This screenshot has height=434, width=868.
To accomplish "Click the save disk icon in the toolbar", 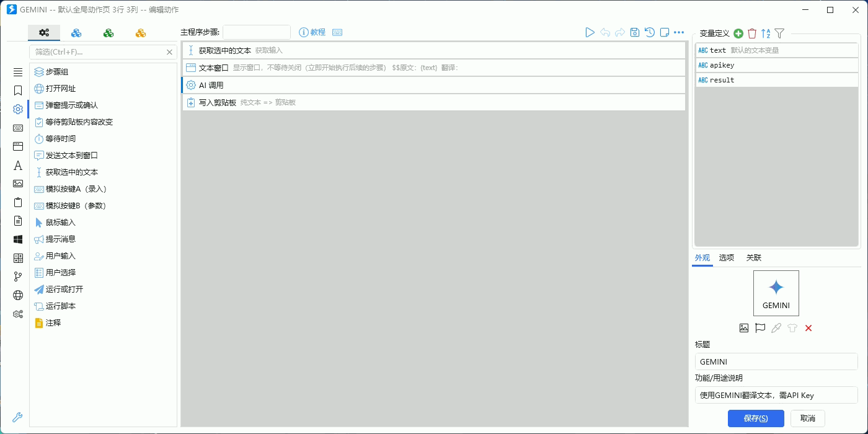I will point(634,32).
